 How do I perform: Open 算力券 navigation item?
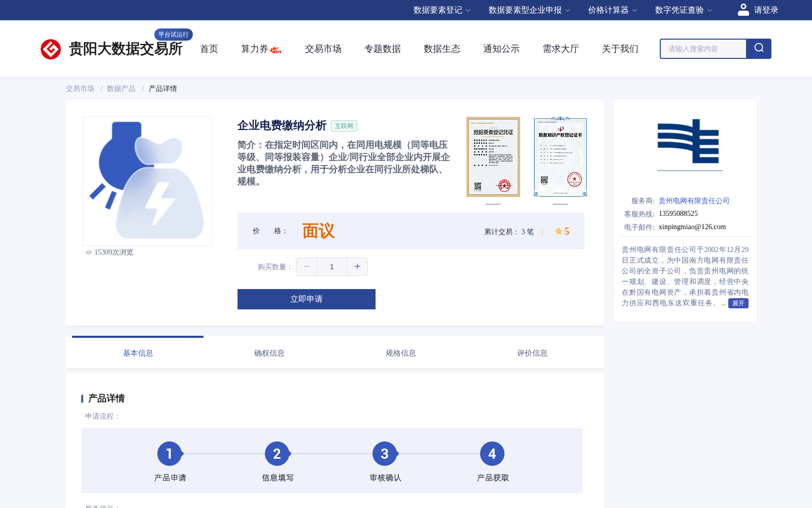pos(255,49)
